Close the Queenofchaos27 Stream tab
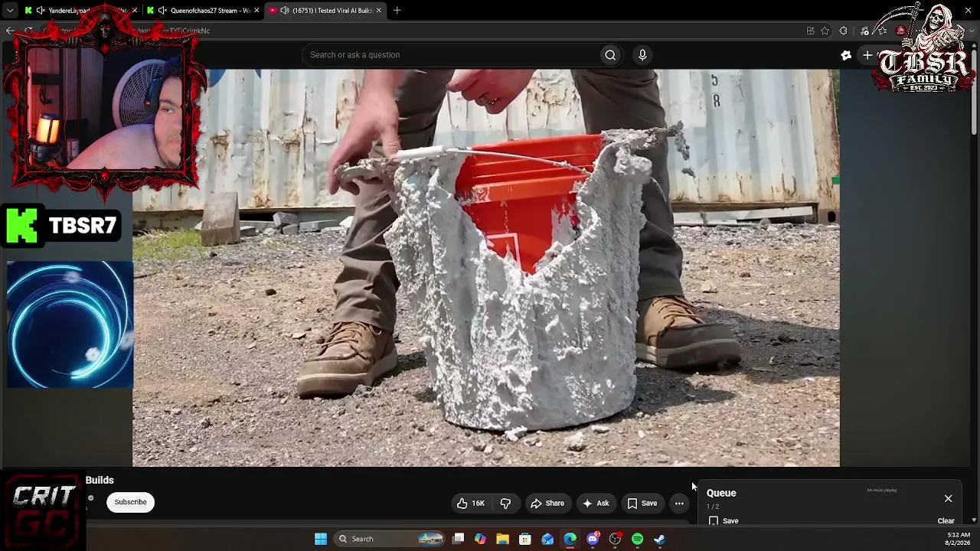 pyautogui.click(x=256, y=11)
